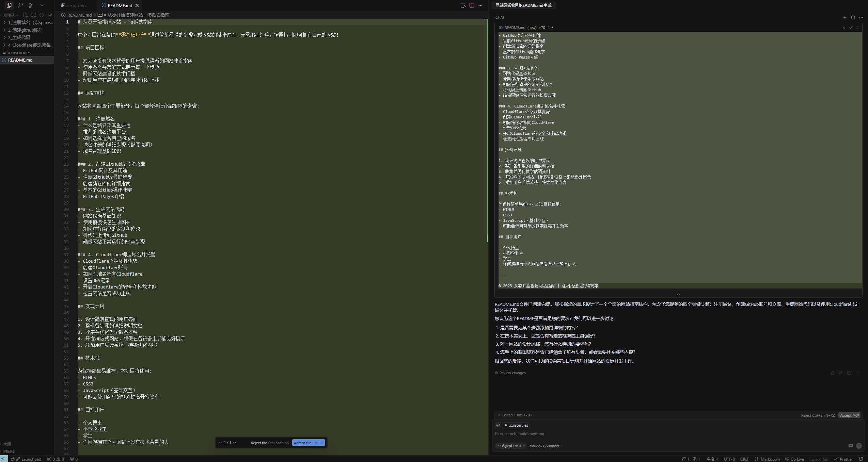Open the Search view in the activity bar
The width and height of the screenshot is (868, 462).
coord(20,5)
